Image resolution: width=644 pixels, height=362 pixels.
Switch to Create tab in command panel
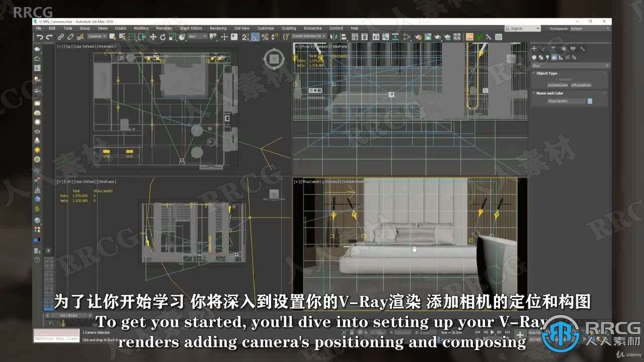(x=534, y=49)
